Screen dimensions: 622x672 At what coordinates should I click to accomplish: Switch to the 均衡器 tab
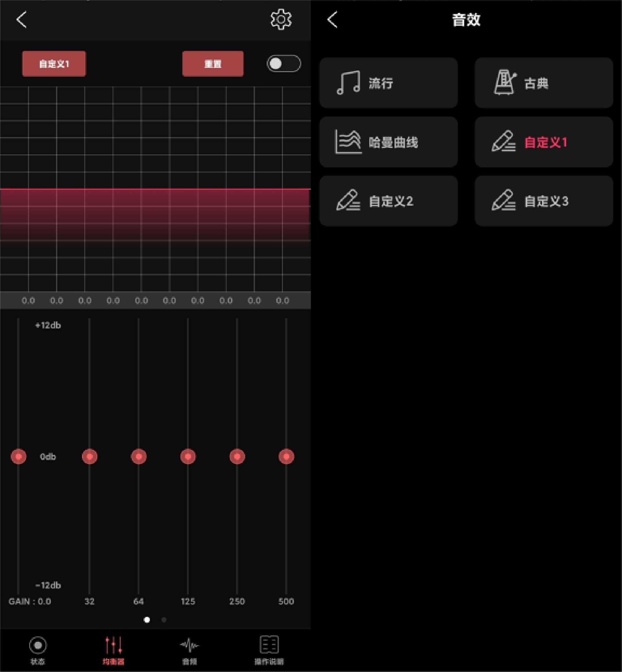[113, 650]
